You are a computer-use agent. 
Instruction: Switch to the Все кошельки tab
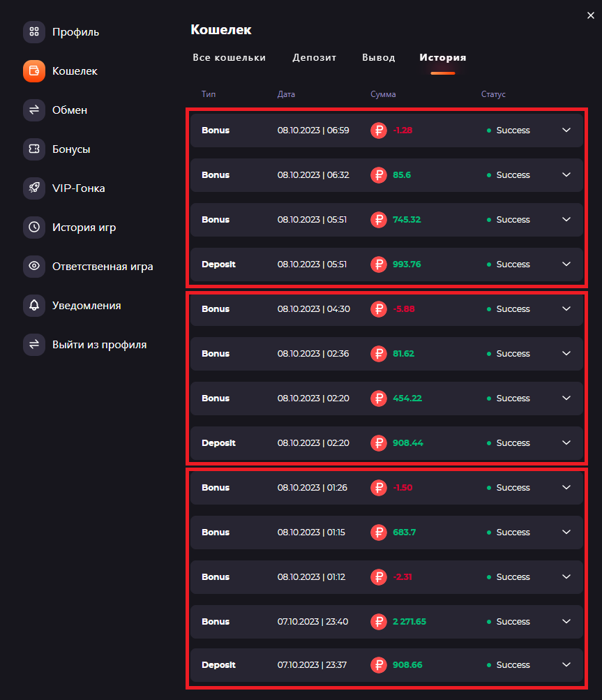tap(229, 58)
